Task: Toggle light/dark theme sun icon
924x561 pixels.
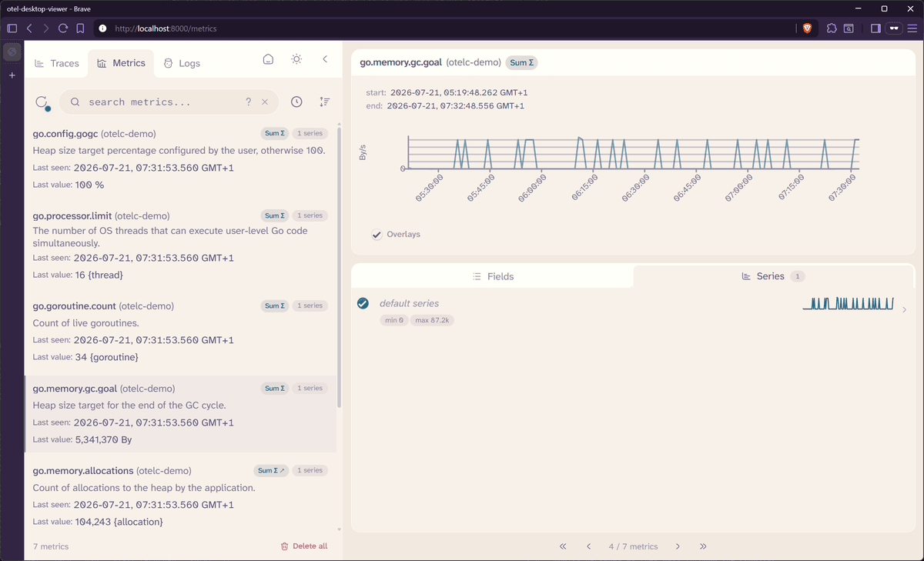Action: click(296, 59)
